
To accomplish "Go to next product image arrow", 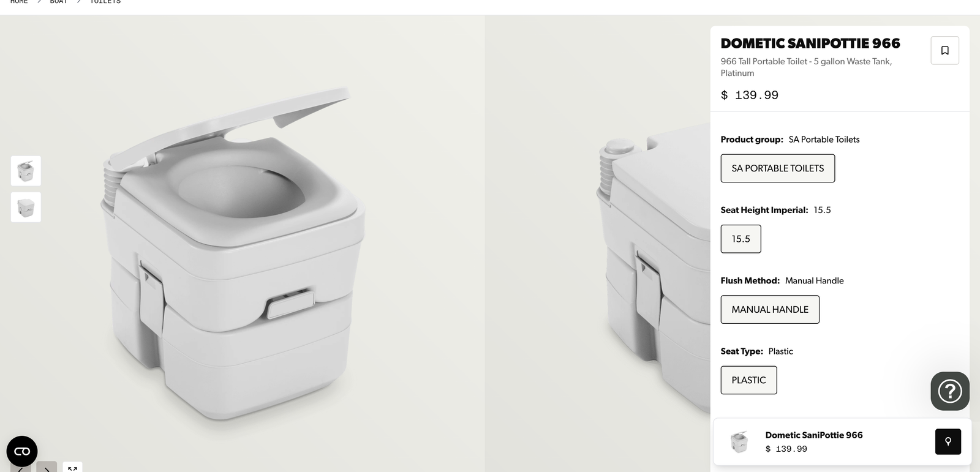I will click(47, 467).
